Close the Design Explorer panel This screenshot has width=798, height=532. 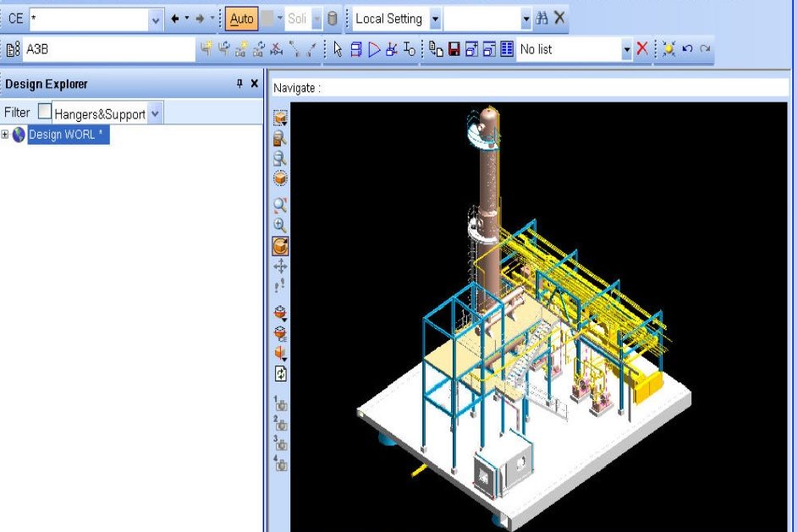pyautogui.click(x=254, y=84)
